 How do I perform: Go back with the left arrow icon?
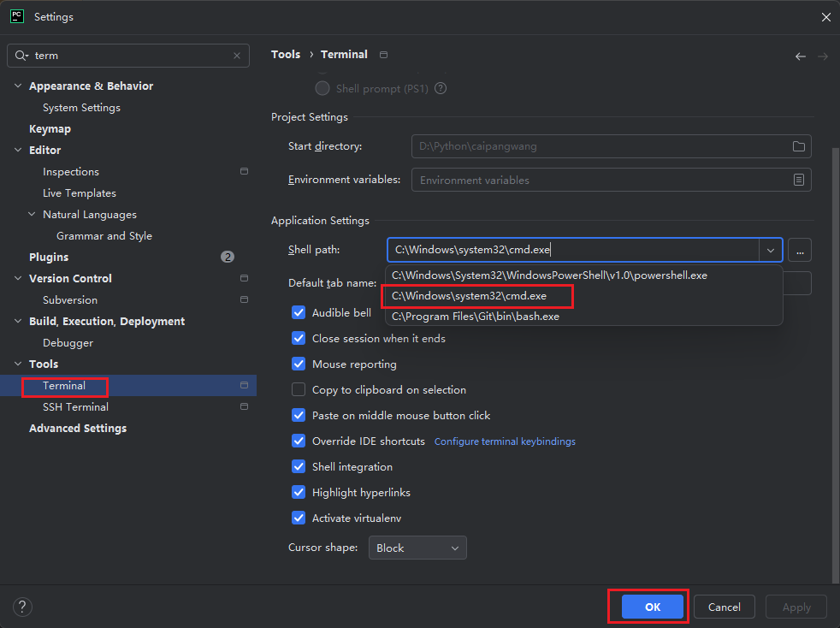pos(801,56)
